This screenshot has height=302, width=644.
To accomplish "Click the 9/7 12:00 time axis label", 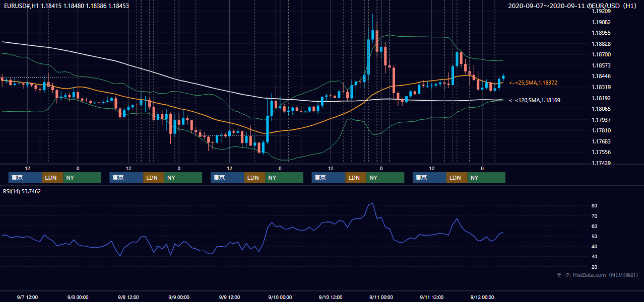I will tap(27, 297).
